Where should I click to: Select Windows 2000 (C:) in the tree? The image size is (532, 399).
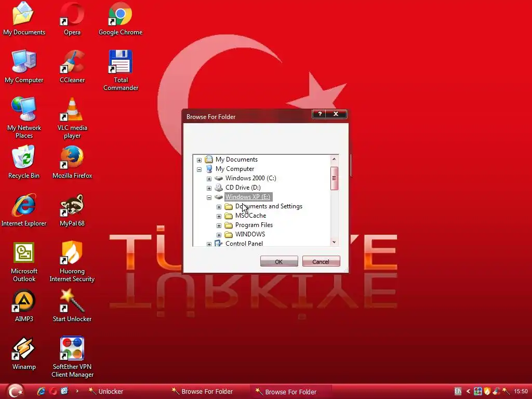(251, 178)
